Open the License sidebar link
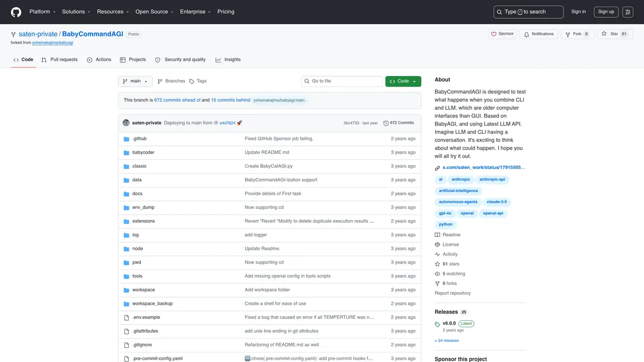The image size is (644, 362). point(447,245)
